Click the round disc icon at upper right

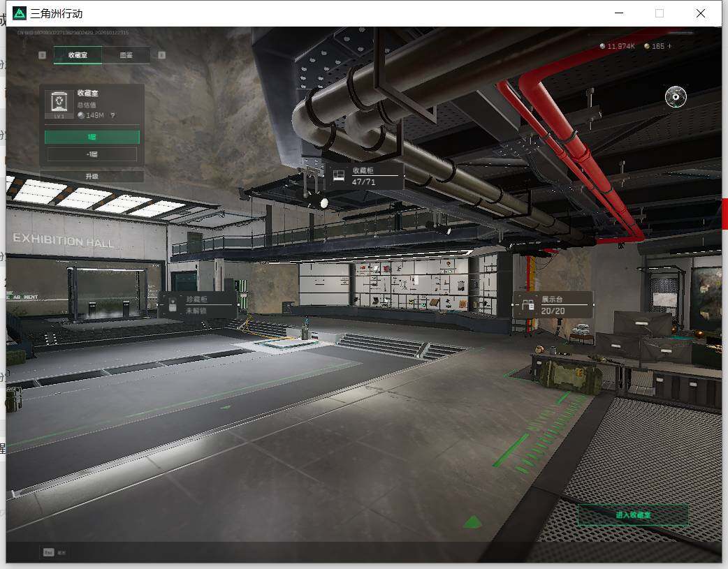[x=676, y=96]
